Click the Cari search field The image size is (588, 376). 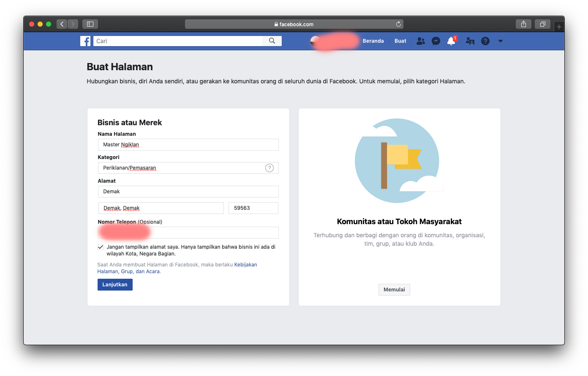pos(178,41)
